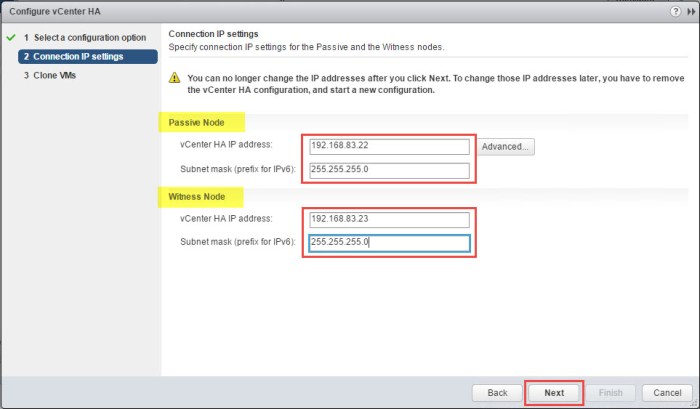Click the Back button

497,393
